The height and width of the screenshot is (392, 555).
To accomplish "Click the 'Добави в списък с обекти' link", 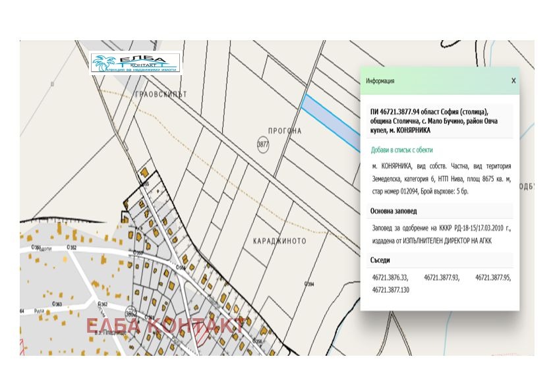I will [401, 150].
